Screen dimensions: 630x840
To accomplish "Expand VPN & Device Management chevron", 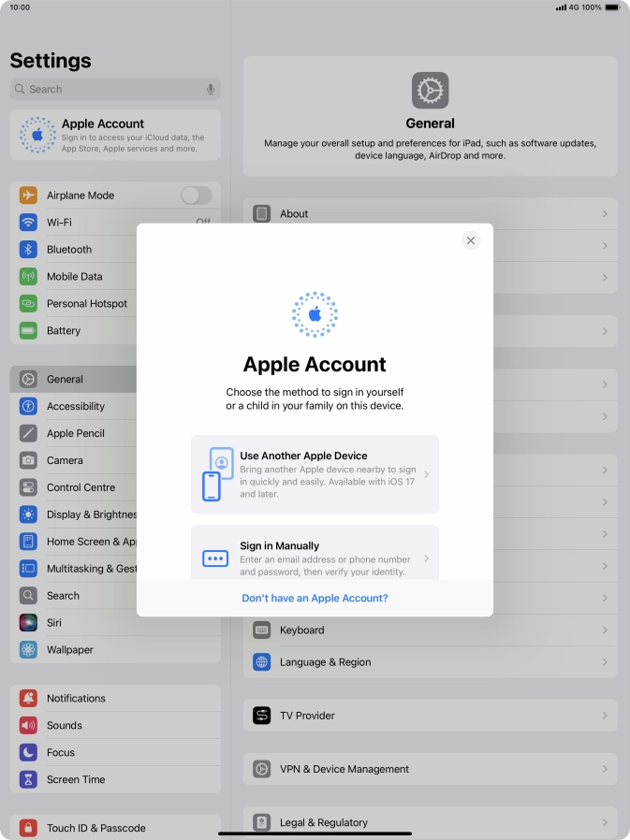I will (605, 769).
